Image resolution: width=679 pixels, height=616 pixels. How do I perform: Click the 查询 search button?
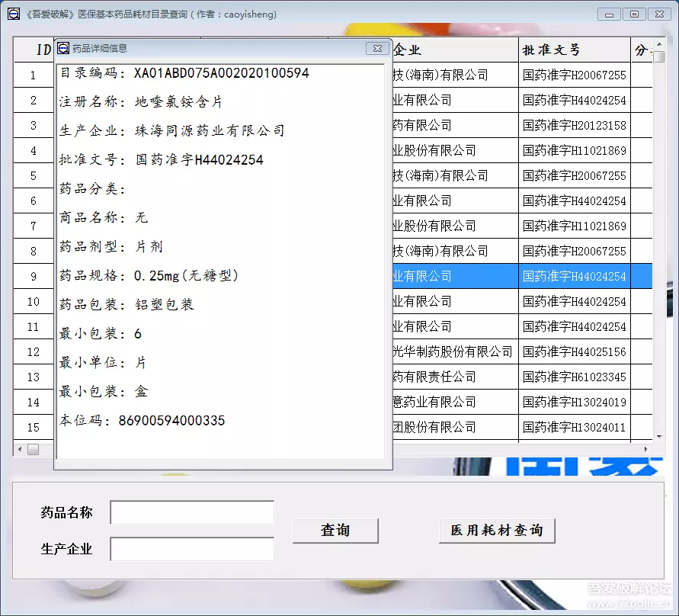click(335, 531)
